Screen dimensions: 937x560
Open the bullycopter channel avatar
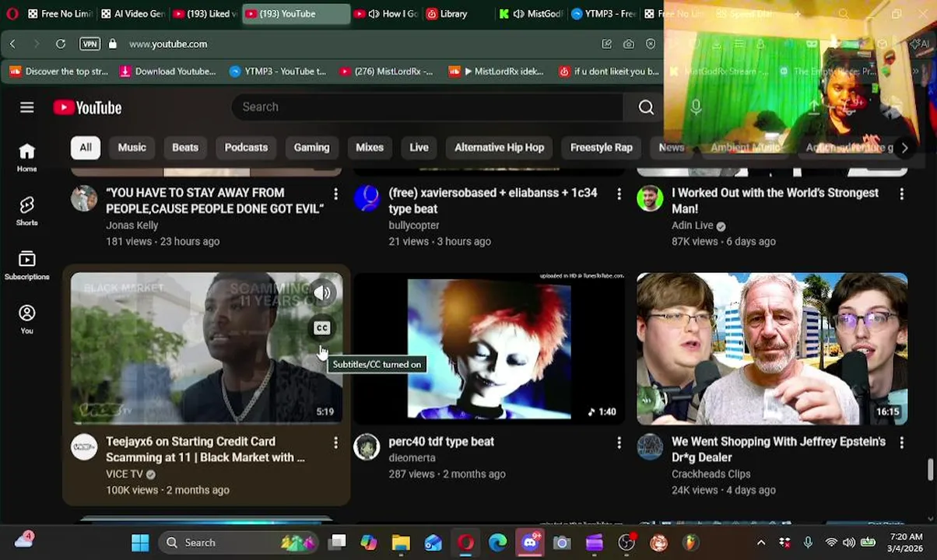click(367, 198)
